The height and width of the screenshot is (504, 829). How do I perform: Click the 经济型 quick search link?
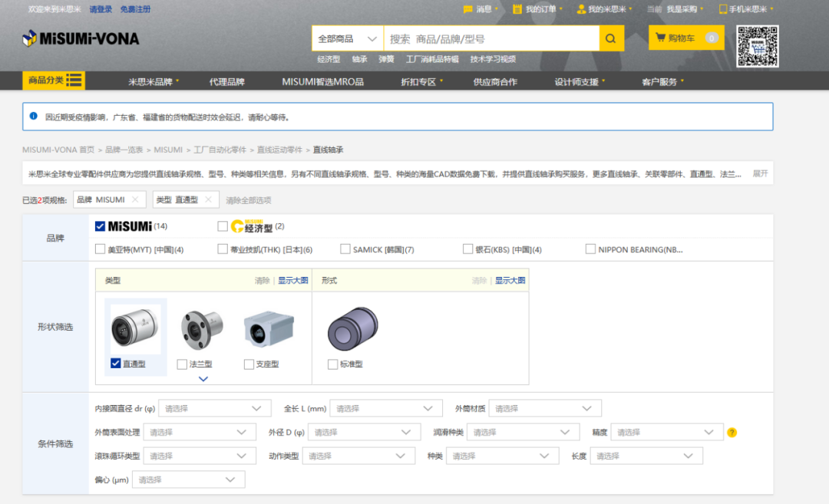click(329, 59)
